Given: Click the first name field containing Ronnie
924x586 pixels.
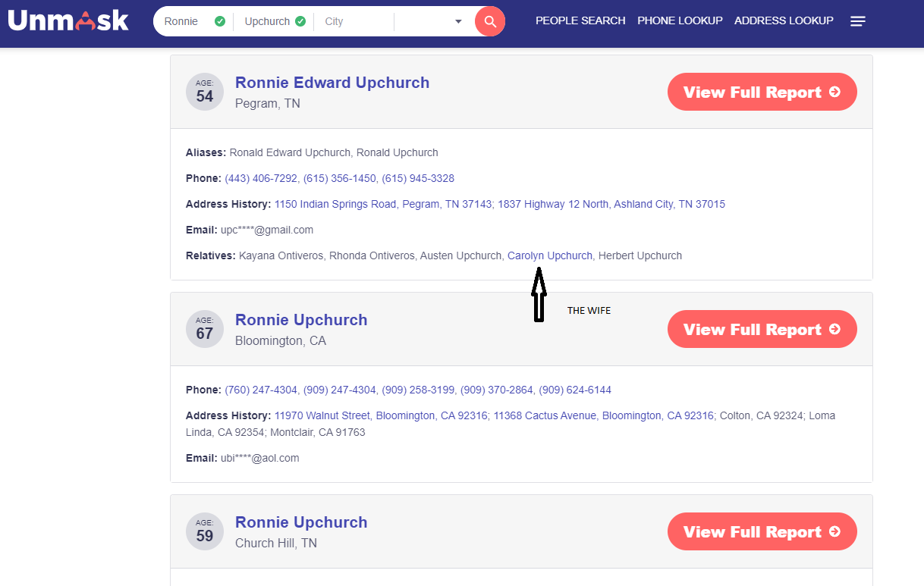Looking at the screenshot, I should [x=182, y=21].
